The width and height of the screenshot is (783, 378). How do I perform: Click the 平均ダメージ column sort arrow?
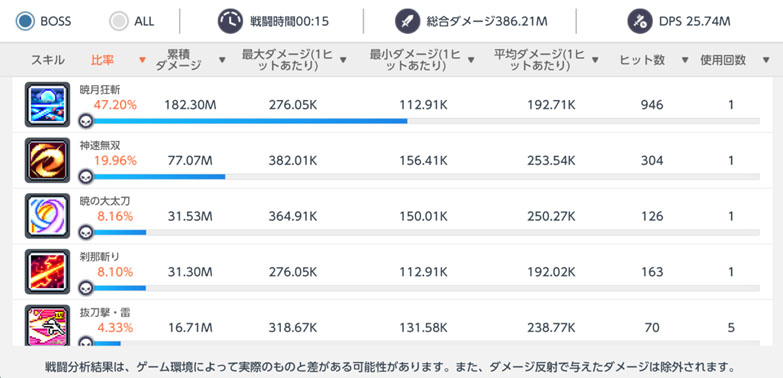[x=595, y=60]
